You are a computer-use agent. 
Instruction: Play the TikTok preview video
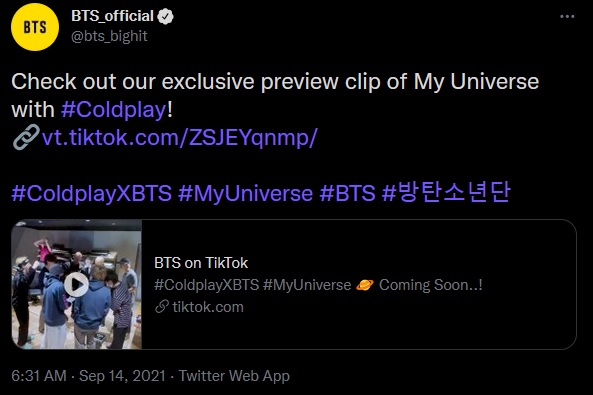[76, 285]
